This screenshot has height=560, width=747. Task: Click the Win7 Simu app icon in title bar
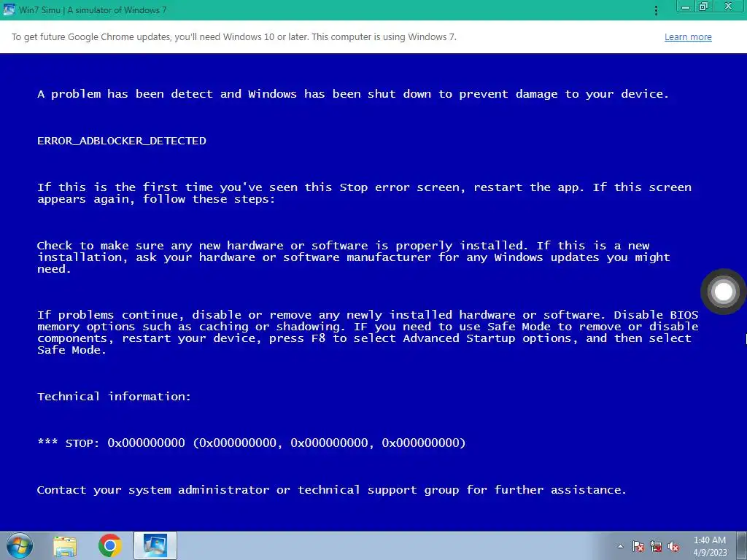point(9,9)
